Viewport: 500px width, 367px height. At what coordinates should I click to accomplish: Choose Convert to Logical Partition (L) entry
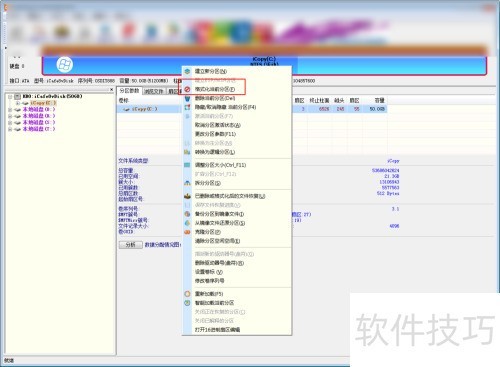pos(215,152)
